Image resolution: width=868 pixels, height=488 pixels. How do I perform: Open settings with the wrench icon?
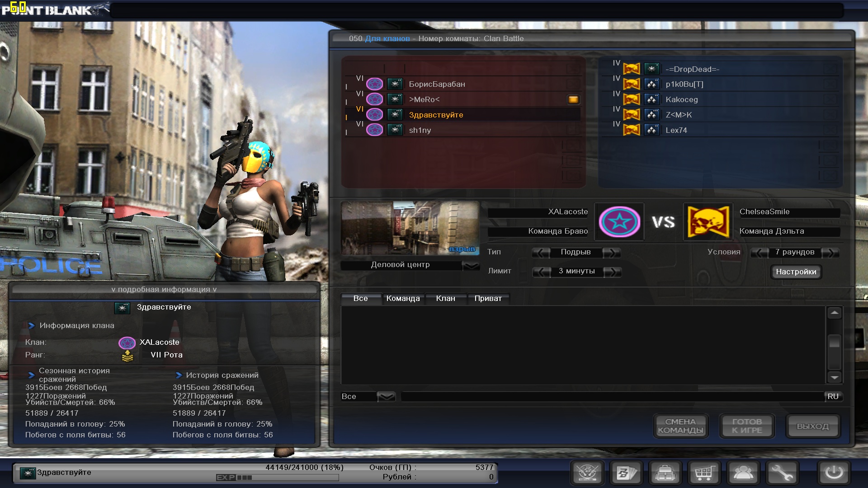pyautogui.click(x=782, y=473)
